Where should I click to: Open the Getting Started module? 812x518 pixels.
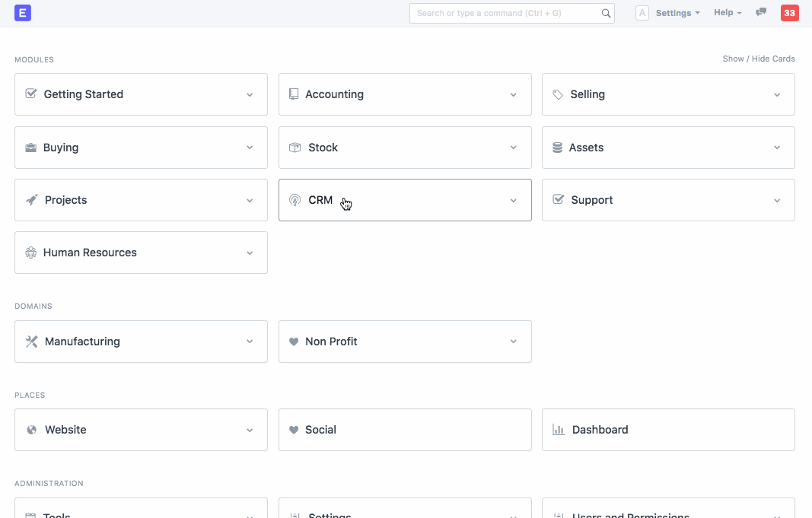[x=84, y=94]
